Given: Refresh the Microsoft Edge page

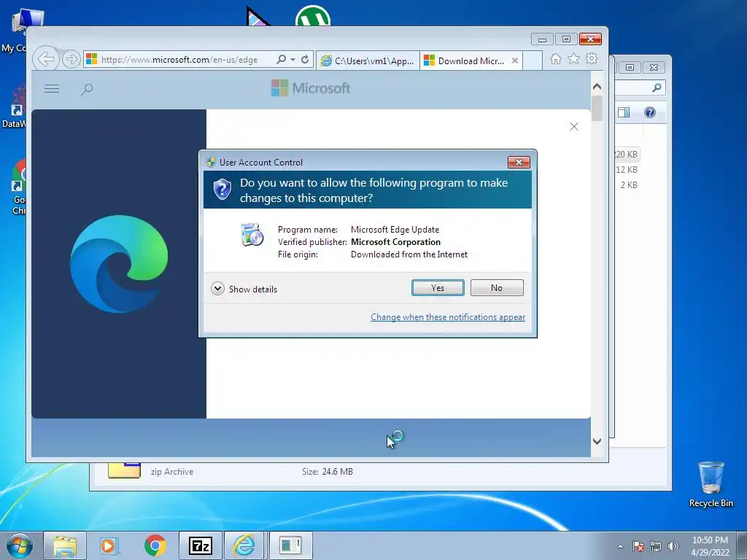Looking at the screenshot, I should point(305,60).
